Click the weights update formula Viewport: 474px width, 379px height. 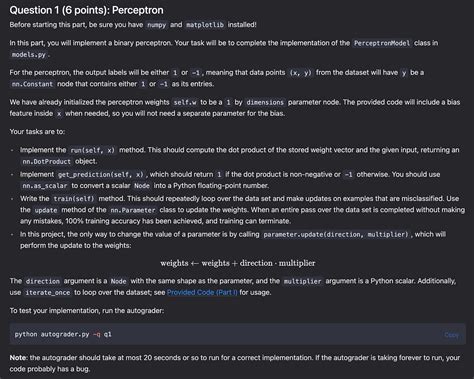click(237, 263)
